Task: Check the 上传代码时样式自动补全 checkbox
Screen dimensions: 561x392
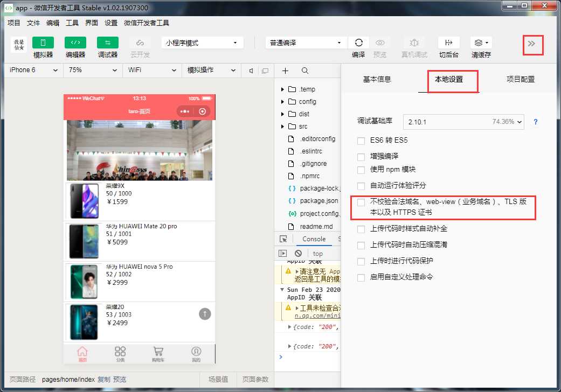Action: pos(361,229)
